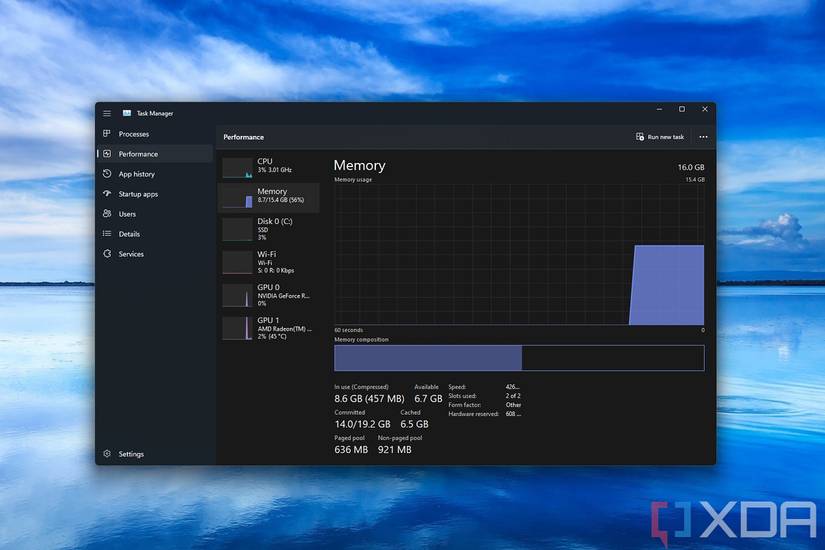The height and width of the screenshot is (550, 825).
Task: Open Task Manager Settings label
Action: [131, 454]
